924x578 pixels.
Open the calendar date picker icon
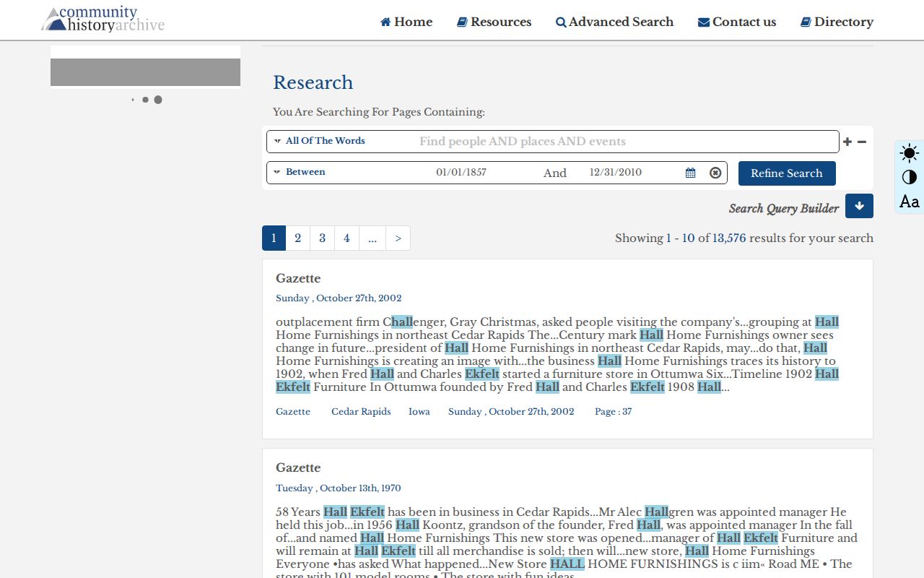coord(691,173)
